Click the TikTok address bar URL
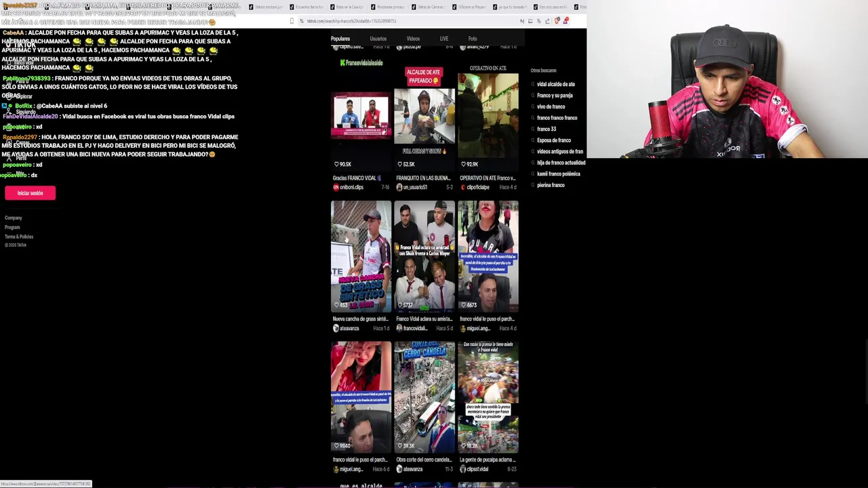This screenshot has height=488, width=868. (351, 21)
